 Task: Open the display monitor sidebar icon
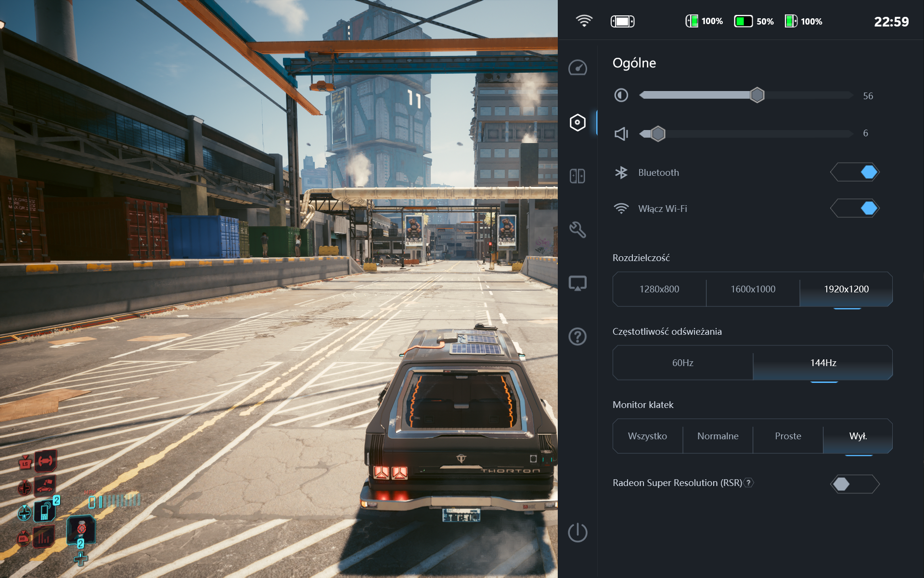(x=577, y=283)
